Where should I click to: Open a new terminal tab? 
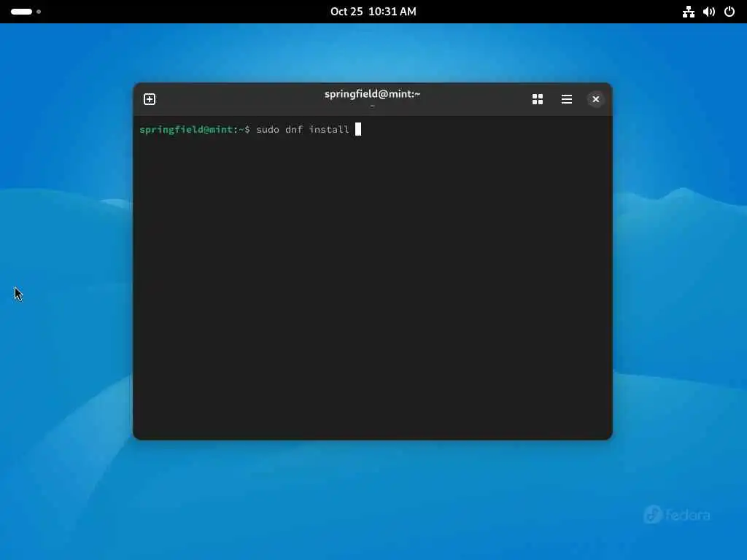(150, 99)
